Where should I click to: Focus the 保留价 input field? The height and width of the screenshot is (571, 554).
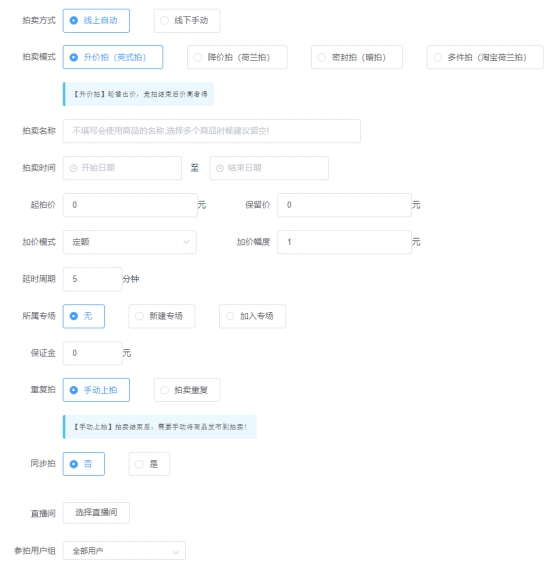point(345,205)
